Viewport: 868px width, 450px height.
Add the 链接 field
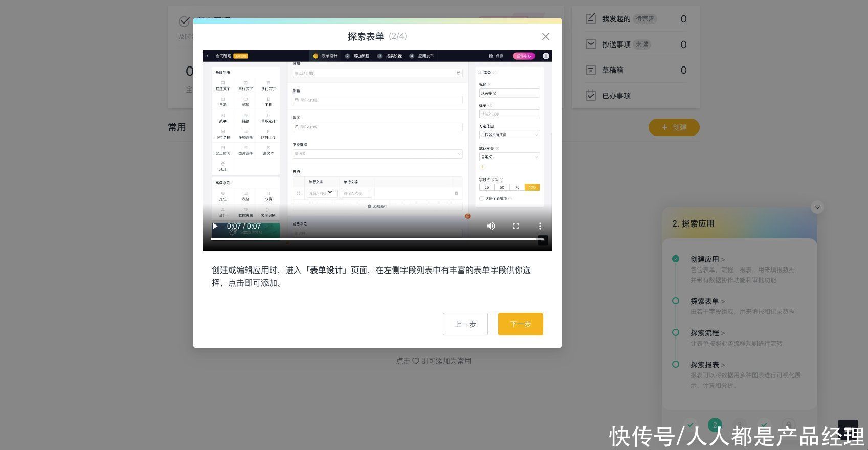[246, 118]
